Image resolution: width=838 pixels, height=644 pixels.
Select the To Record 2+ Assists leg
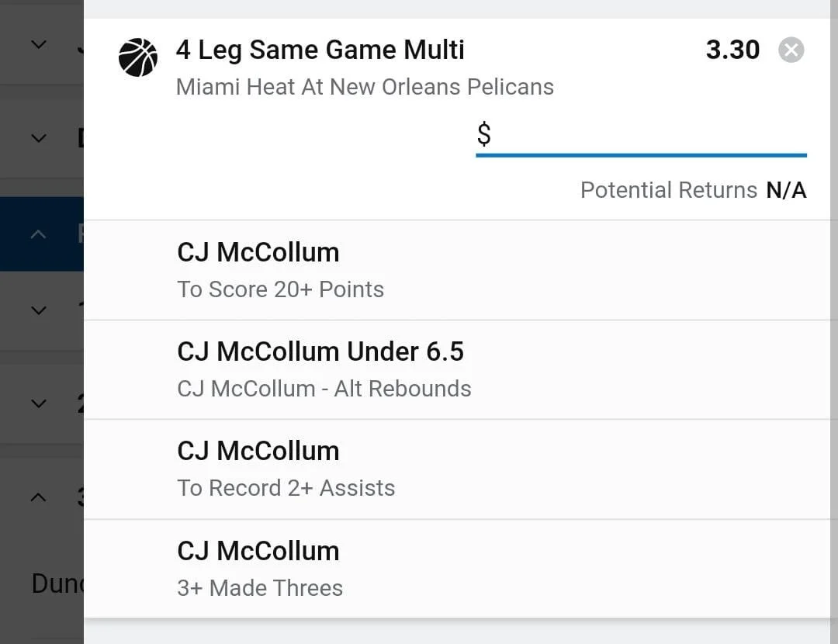(x=286, y=488)
